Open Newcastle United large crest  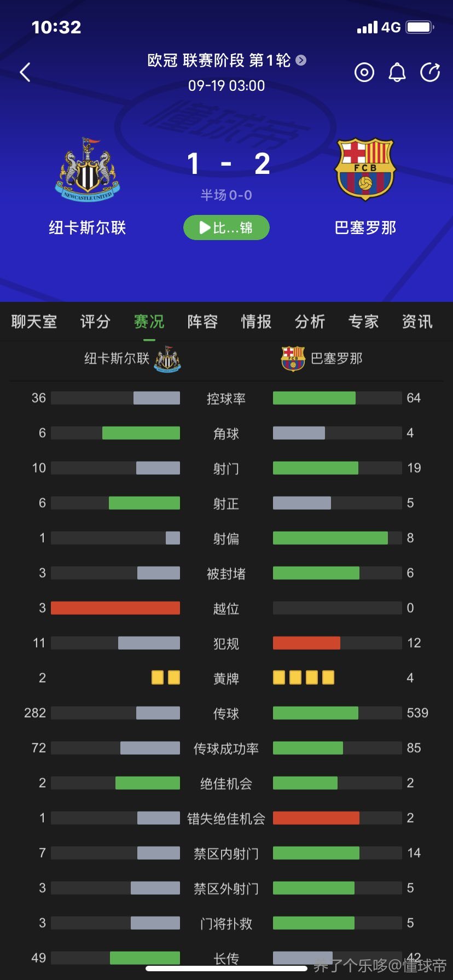(x=88, y=170)
